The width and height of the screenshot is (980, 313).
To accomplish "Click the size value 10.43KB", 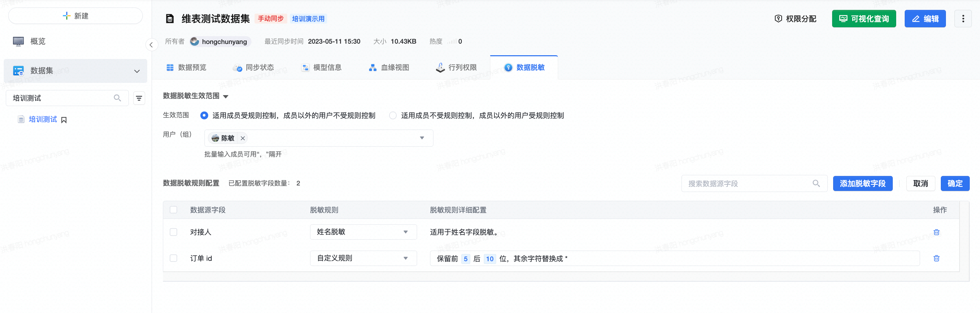I will (403, 42).
